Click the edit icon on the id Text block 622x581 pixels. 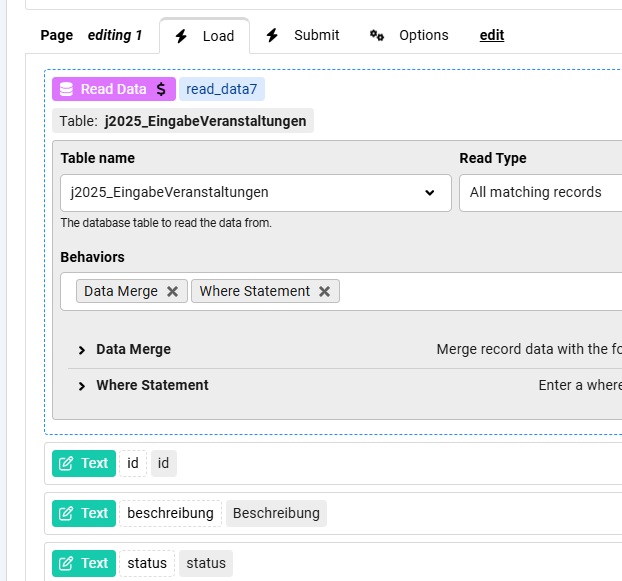(x=66, y=463)
